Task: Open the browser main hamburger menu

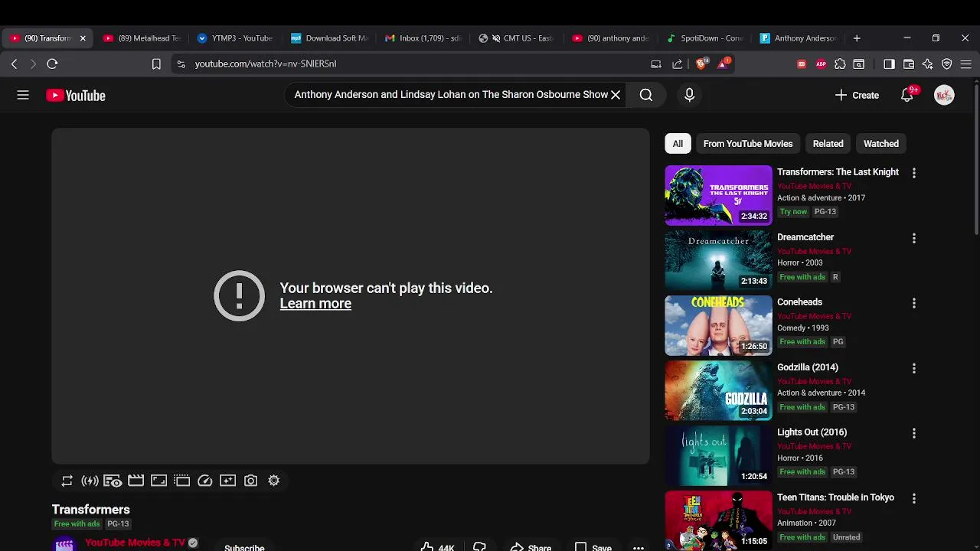Action: 966,64
